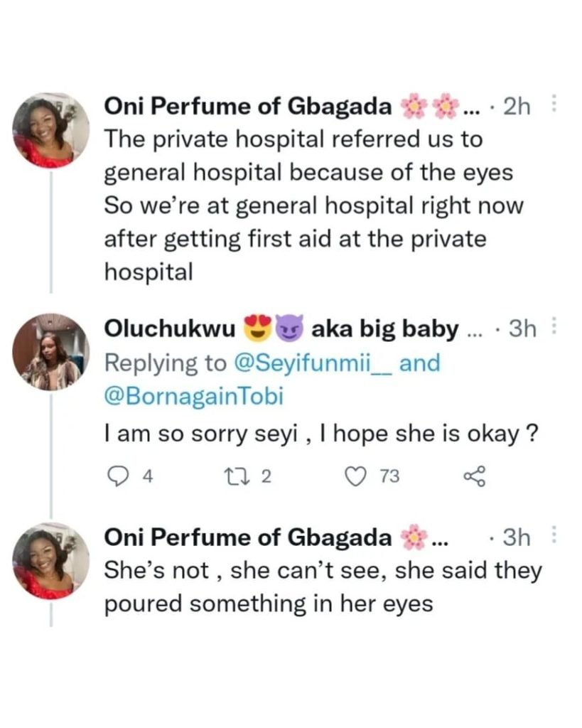Open Oni Perfume of Gbagada name, last tweet
Screen dimensions: 582x728
click(248, 537)
